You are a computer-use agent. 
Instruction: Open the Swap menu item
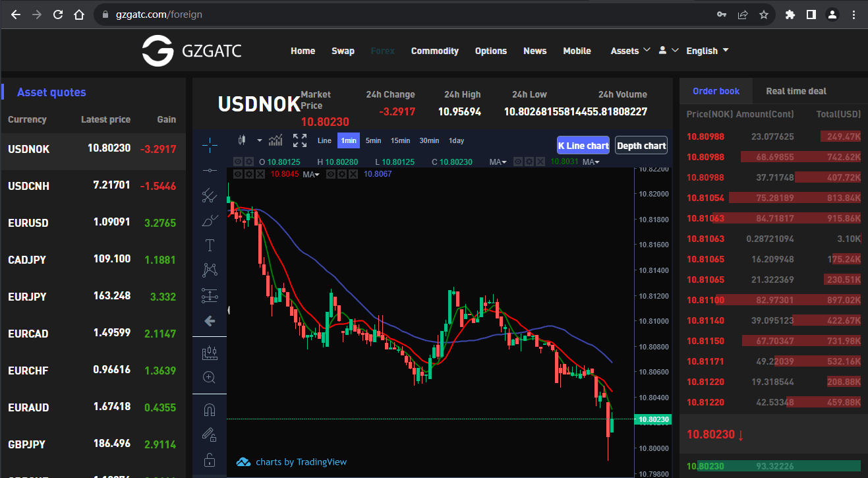point(343,51)
